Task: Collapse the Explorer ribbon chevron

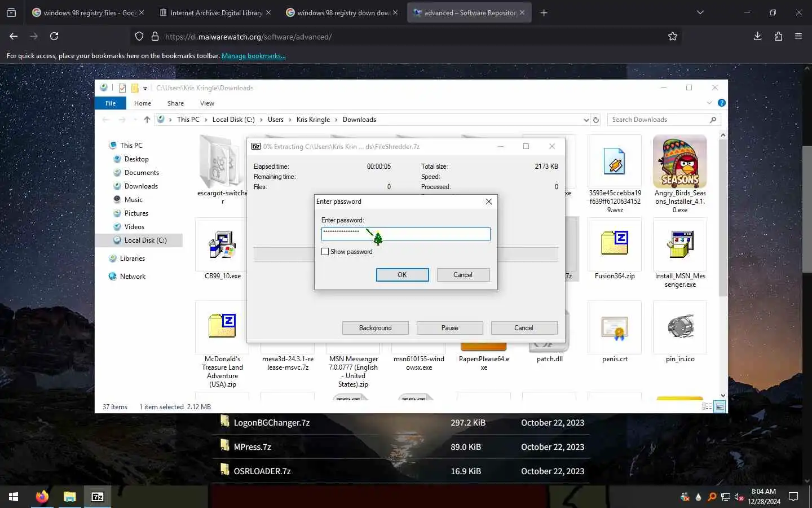Action: click(709, 103)
